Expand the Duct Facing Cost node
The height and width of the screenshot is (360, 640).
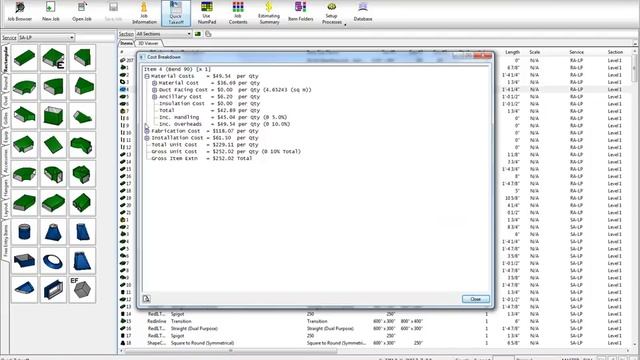pos(155,90)
